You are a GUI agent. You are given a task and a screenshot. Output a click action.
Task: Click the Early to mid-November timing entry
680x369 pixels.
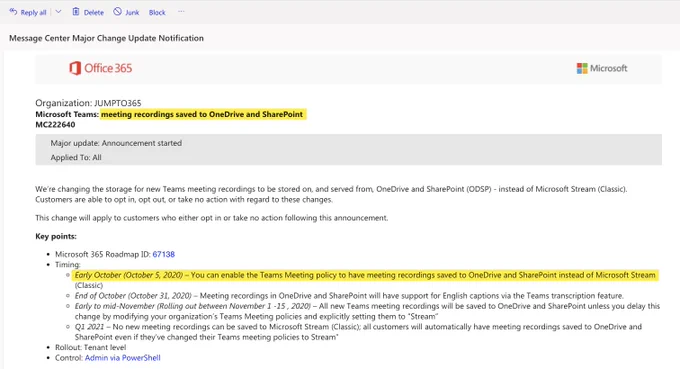tap(367, 311)
